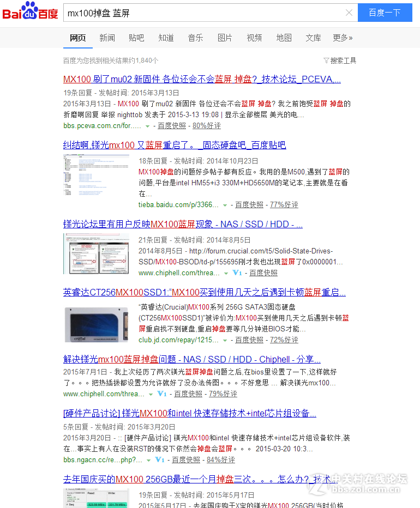Expand arrow beside chiphell 2014年8月5日 result URL
Image resolution: width=420 pixels, height=508 pixels.
click(226, 274)
